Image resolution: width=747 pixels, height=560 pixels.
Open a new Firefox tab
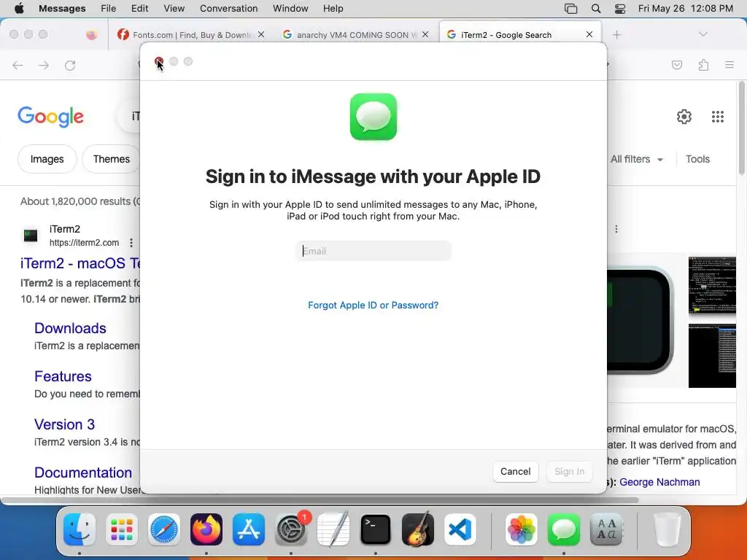(x=616, y=35)
